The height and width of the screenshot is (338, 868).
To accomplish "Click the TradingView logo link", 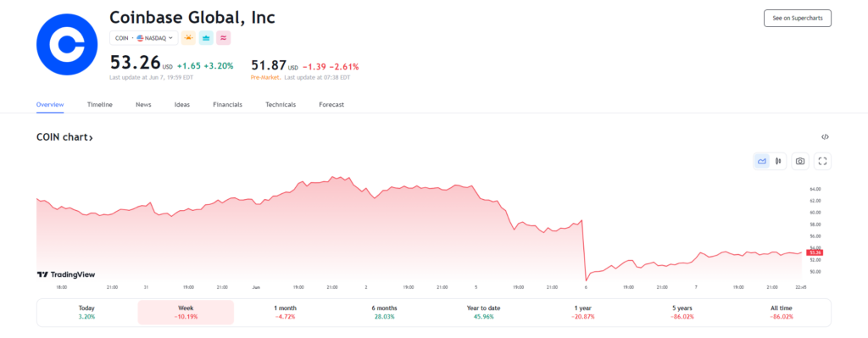I will click(x=66, y=274).
